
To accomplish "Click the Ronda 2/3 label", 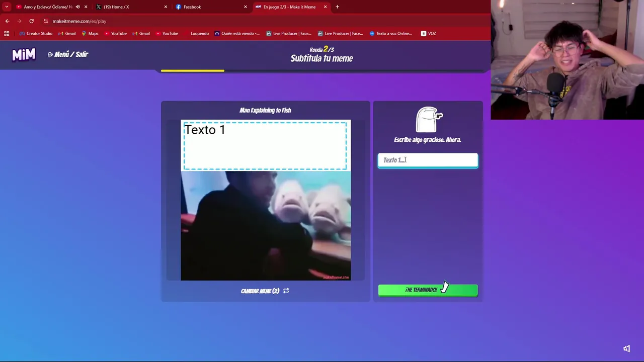I will point(321,49).
